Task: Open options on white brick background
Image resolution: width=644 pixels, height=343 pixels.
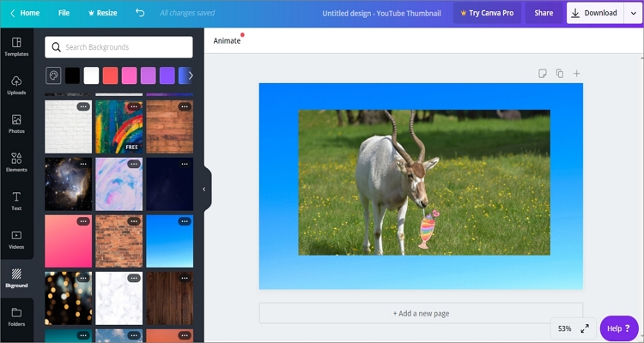Action: coord(83,106)
